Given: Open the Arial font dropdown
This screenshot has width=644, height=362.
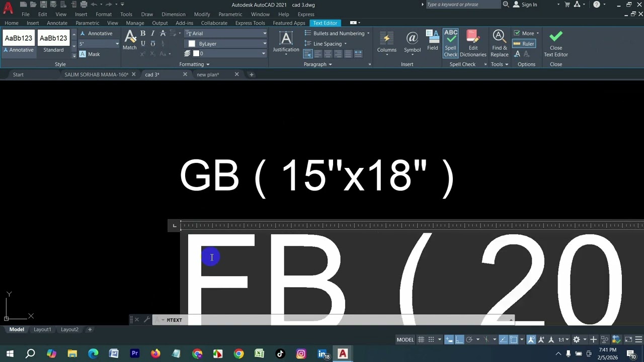Looking at the screenshot, I should point(226,34).
